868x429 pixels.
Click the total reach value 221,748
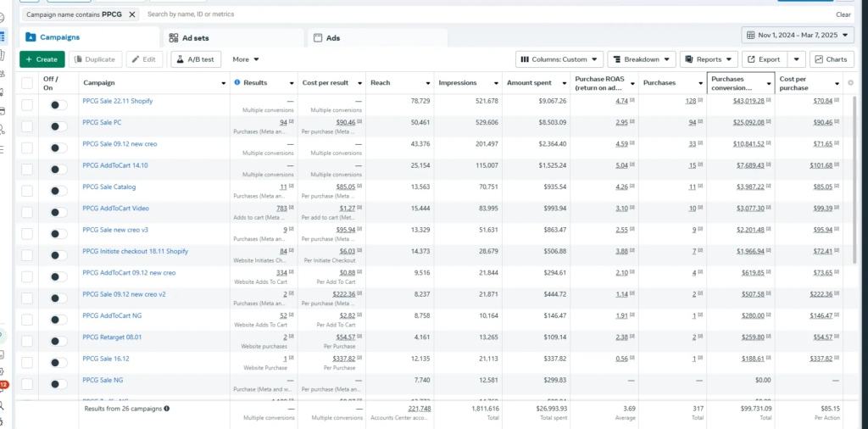click(x=419, y=408)
